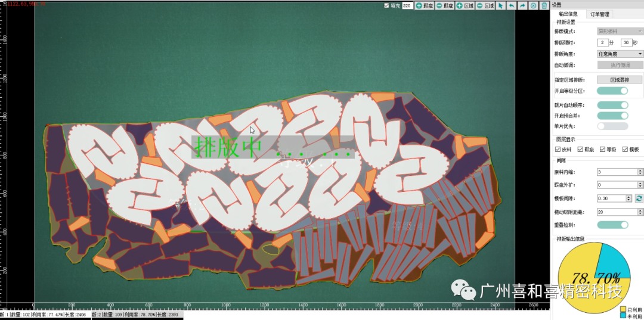Viewport: 644px width, 320px height.
Task: Click the 原料内缩 stepper arrows
Action: pos(640,172)
